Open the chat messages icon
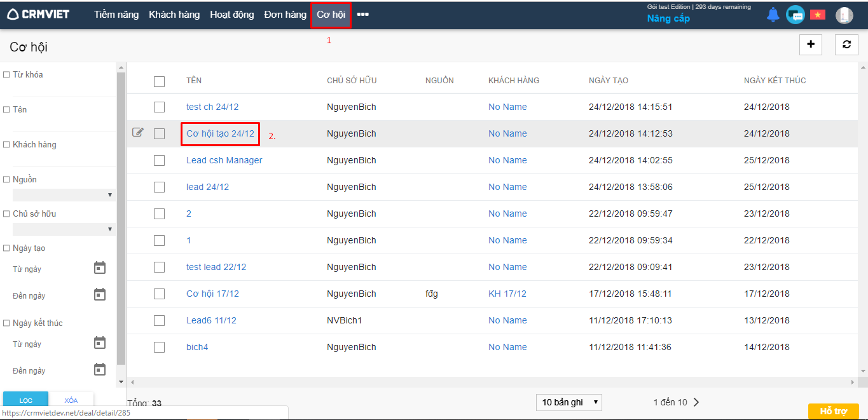868x420 pixels. [795, 15]
